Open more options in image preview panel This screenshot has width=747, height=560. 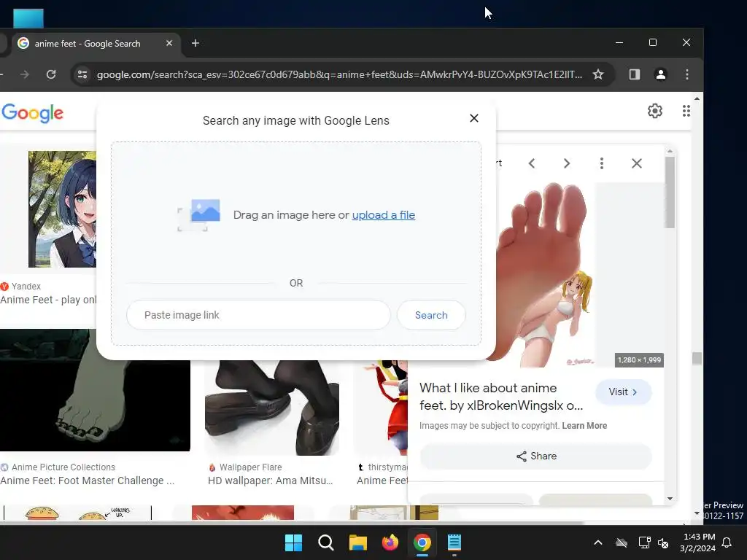[x=602, y=163]
